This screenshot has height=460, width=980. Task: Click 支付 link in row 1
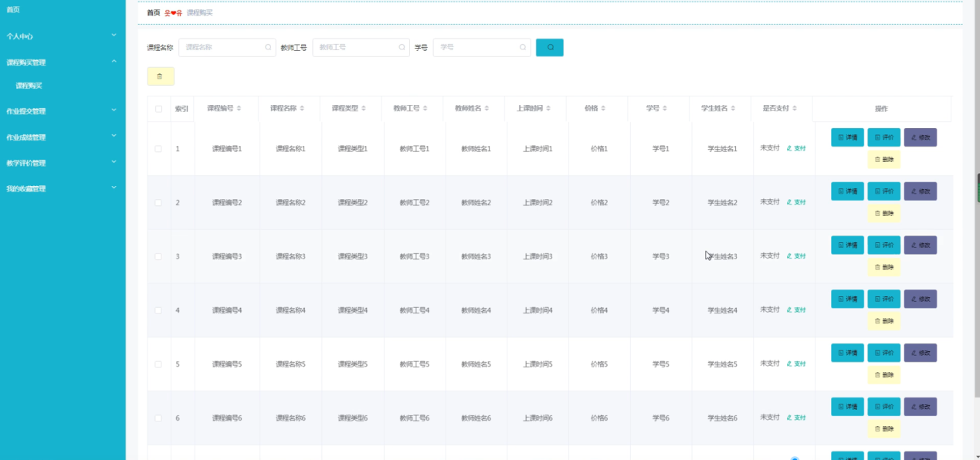click(x=796, y=148)
